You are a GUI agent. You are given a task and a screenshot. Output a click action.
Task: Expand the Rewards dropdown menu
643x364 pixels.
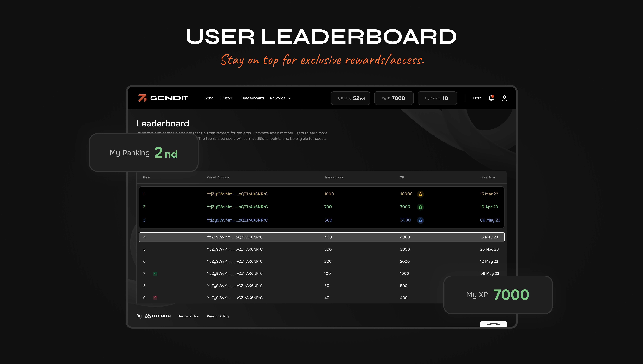(x=280, y=98)
